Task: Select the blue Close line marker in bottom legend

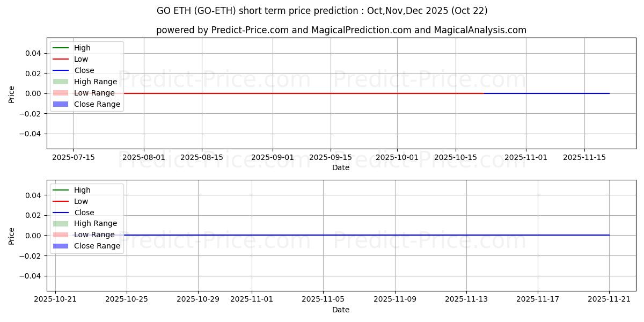Action: 61,213
